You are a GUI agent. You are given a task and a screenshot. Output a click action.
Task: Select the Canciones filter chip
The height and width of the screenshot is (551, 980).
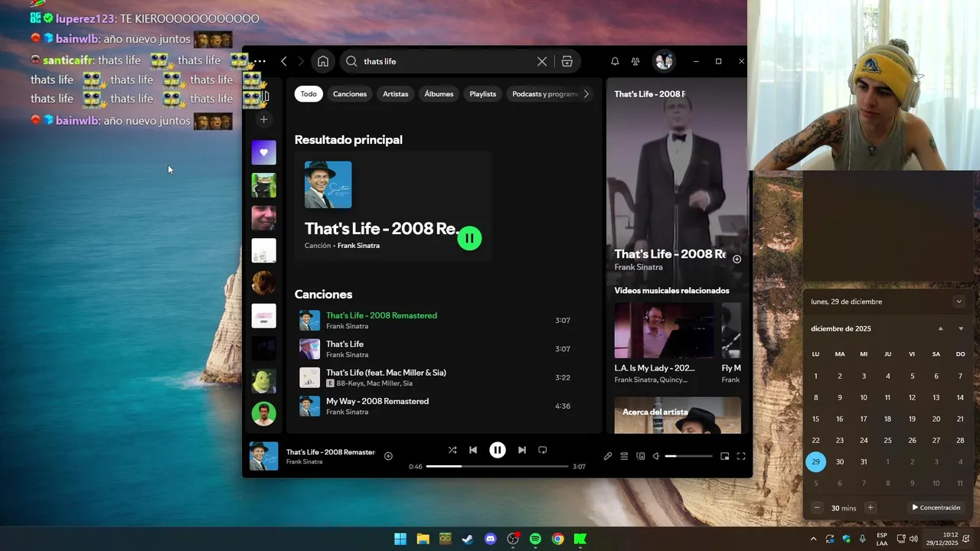pos(350,94)
